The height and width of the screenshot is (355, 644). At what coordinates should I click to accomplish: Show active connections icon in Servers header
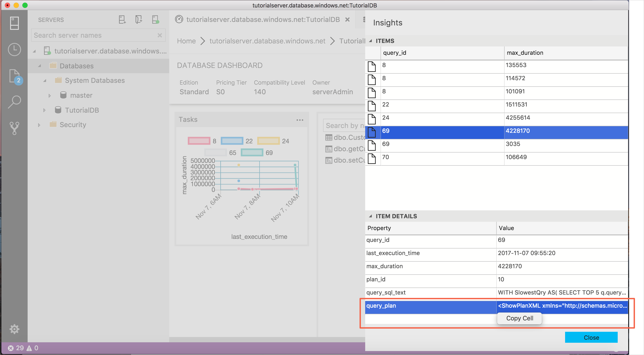(155, 20)
